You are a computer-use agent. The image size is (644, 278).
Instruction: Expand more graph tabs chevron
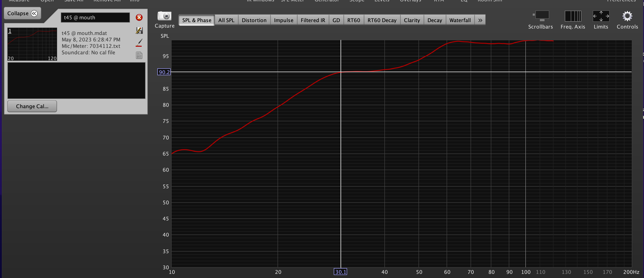tap(480, 20)
